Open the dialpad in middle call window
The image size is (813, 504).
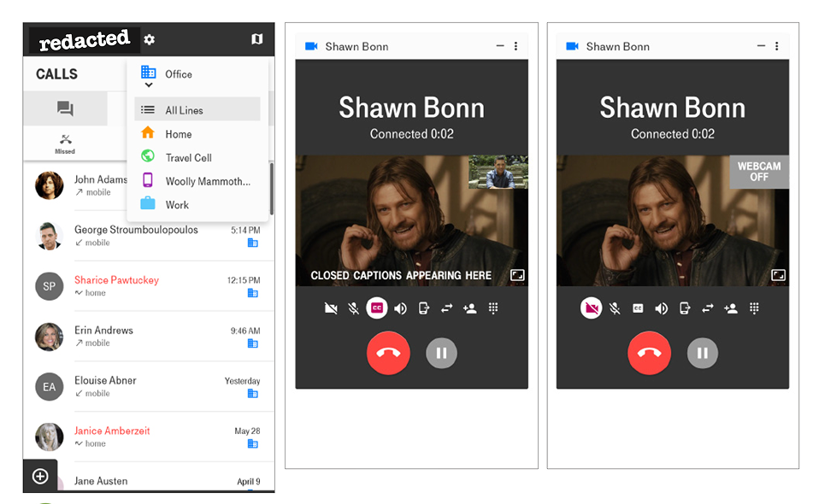(x=493, y=308)
